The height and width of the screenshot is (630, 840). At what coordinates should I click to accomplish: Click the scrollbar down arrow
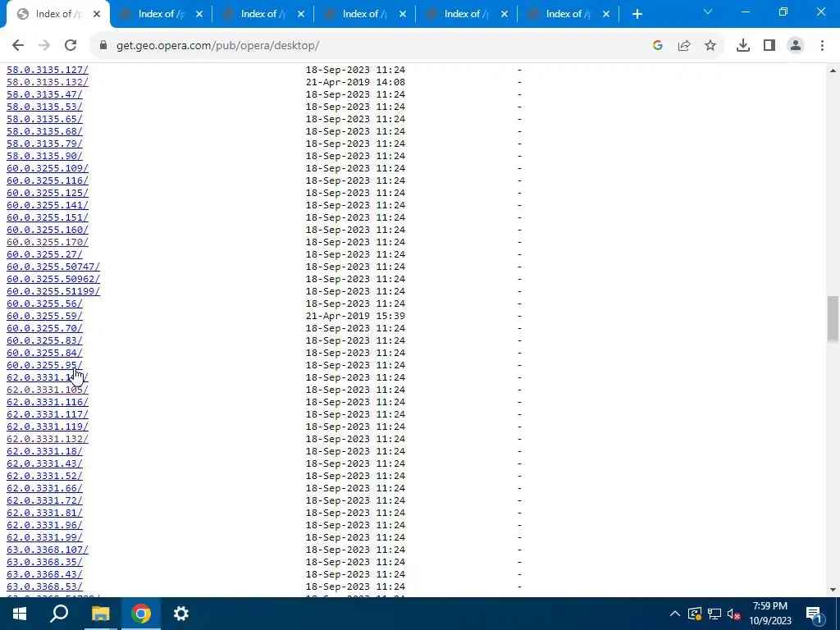point(833,590)
